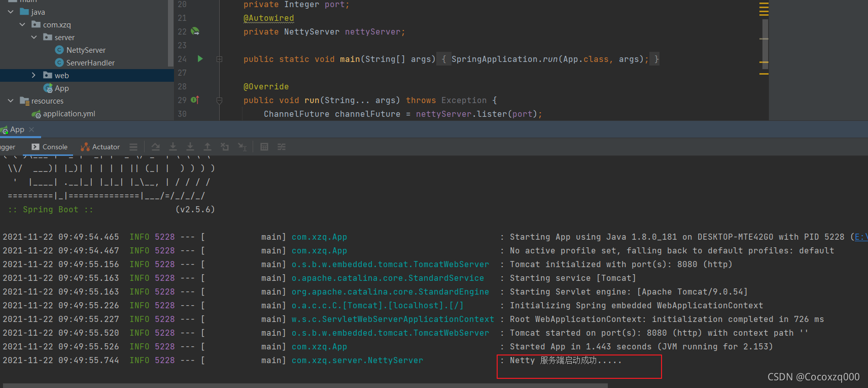Click the top warning stripe mark in editor
The width and height of the screenshot is (868, 388).
tap(763, 4)
